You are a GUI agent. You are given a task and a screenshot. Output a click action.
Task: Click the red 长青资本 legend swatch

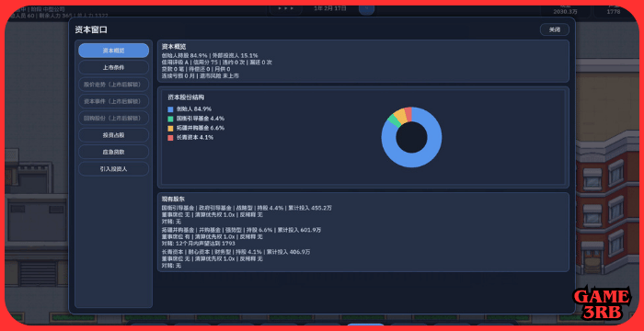(x=170, y=138)
